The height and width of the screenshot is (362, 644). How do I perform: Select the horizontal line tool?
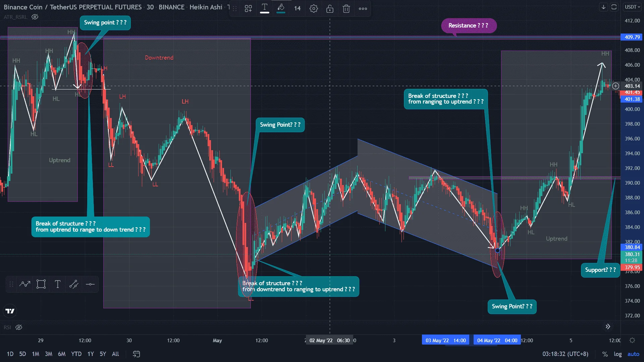90,284
